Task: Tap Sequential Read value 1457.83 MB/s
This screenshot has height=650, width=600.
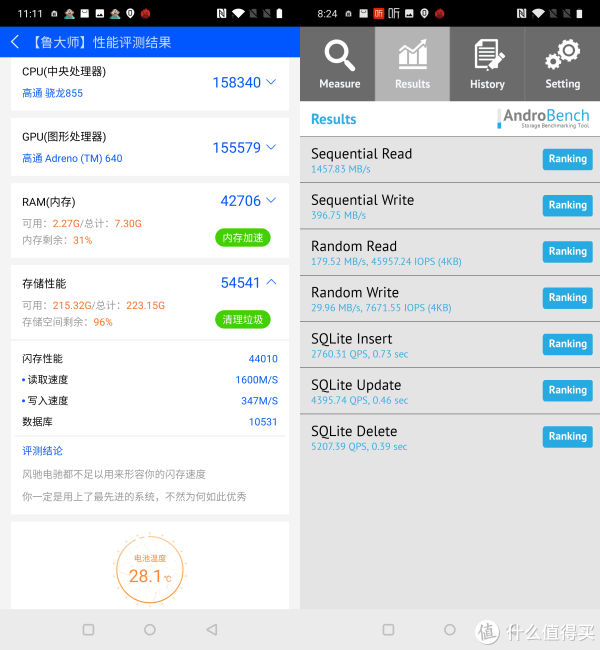Action: [x=341, y=169]
